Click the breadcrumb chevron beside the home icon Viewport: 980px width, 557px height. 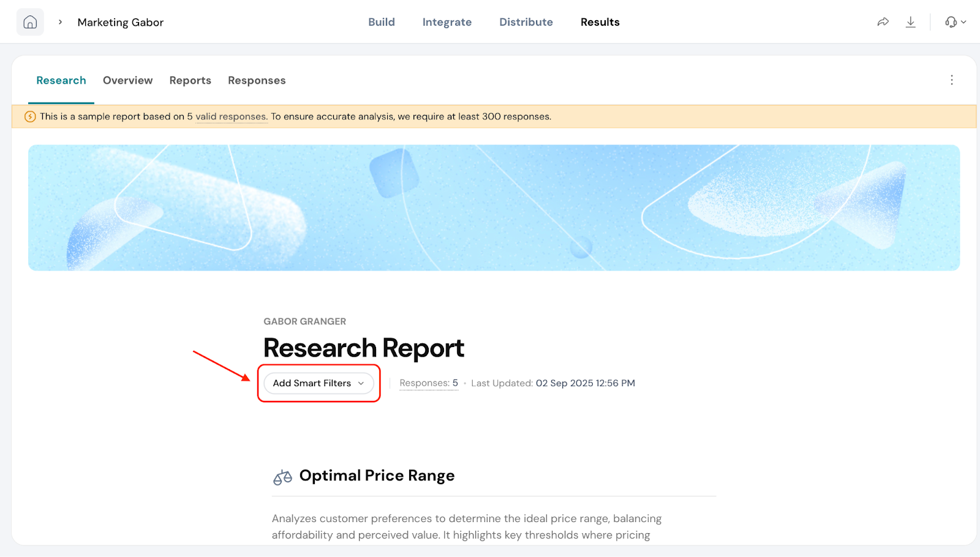(60, 22)
